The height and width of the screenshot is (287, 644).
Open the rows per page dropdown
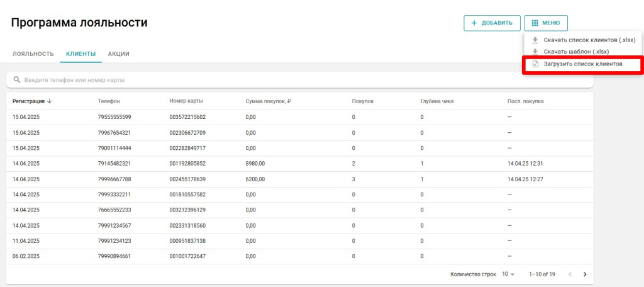click(508, 274)
